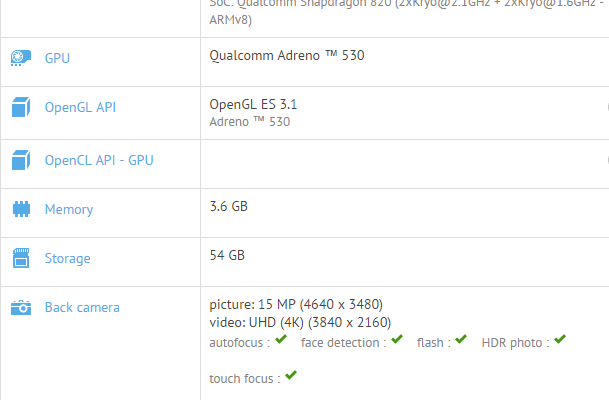Click the Memory chip icon
609x400 pixels.
click(x=20, y=210)
